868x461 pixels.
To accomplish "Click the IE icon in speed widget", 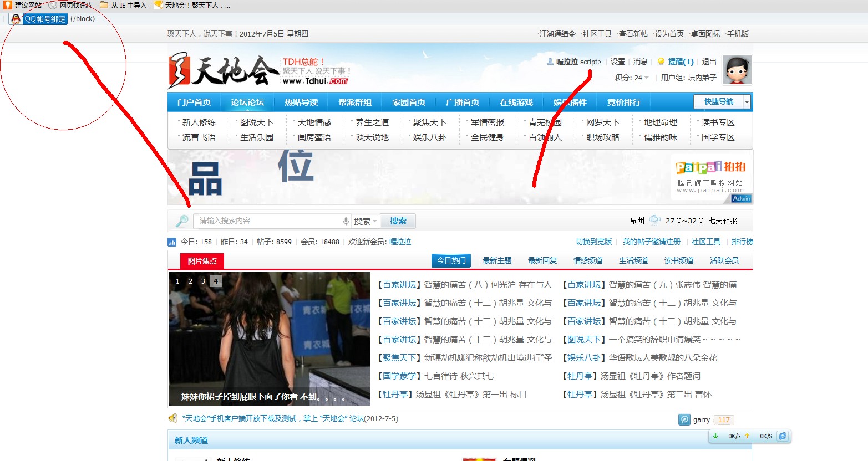I will [783, 436].
